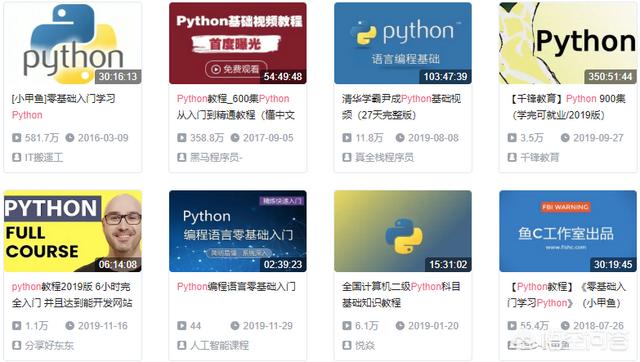Click the 103:47:39 duration badge
Viewport: 640px width, 362px height.
(445, 76)
